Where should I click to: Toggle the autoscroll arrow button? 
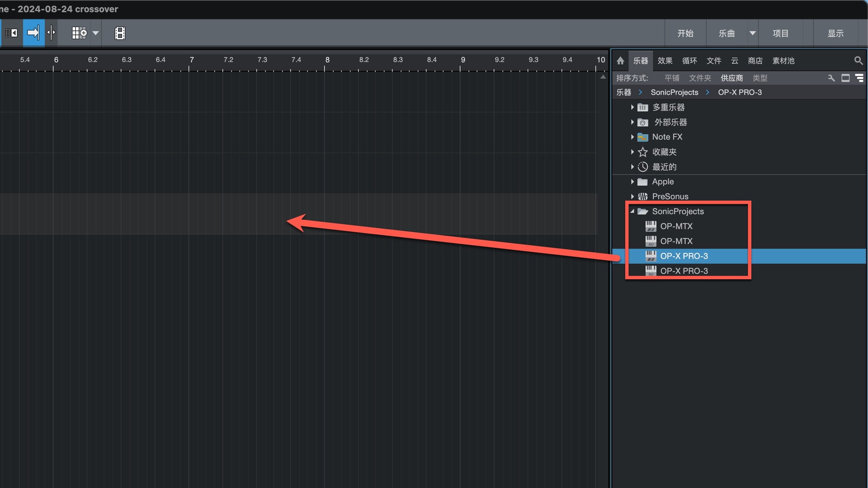33,33
